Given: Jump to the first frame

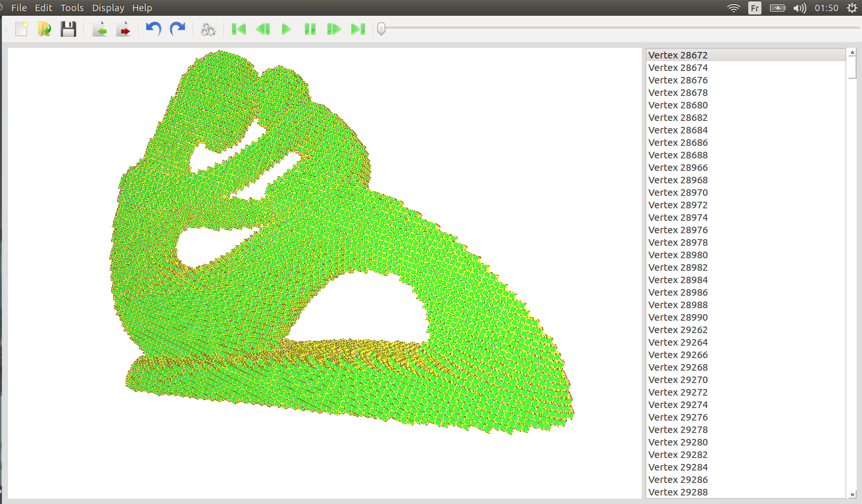Looking at the screenshot, I should (x=239, y=29).
